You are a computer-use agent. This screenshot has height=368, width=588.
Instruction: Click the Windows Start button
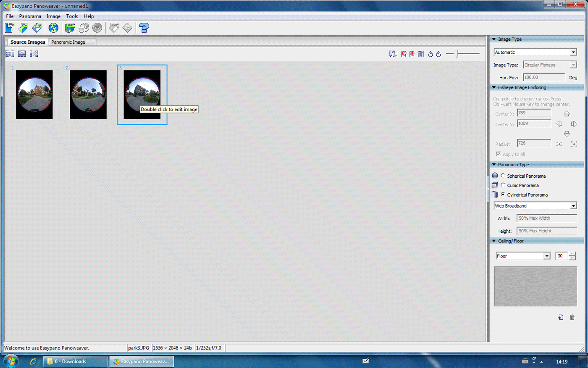coord(11,361)
